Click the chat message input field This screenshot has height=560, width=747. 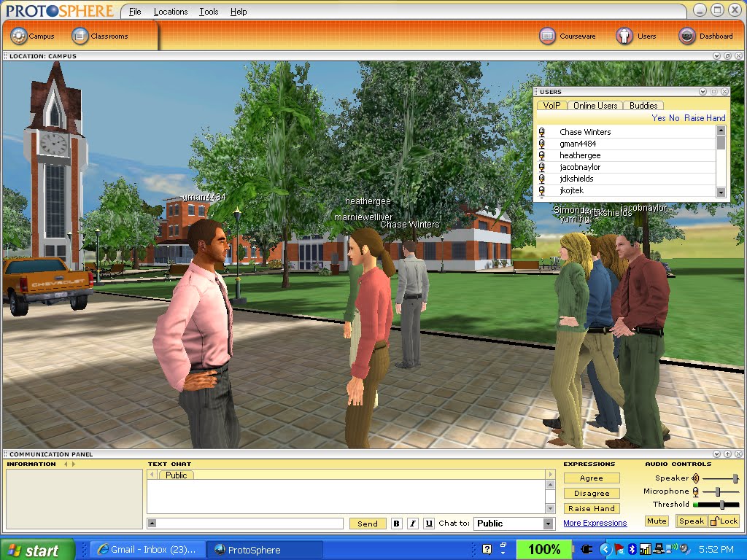249,524
